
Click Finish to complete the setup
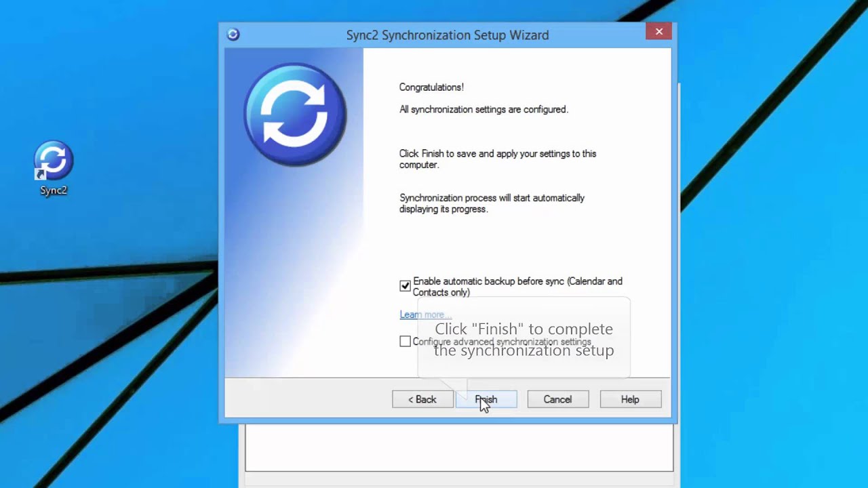pyautogui.click(x=486, y=399)
